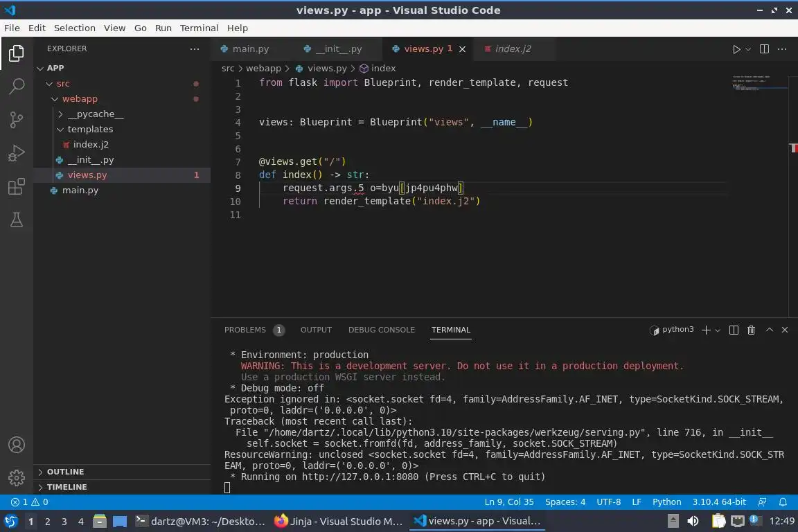Open __init__.py in the explorer tree
This screenshot has width=798, height=532.
point(122,160)
